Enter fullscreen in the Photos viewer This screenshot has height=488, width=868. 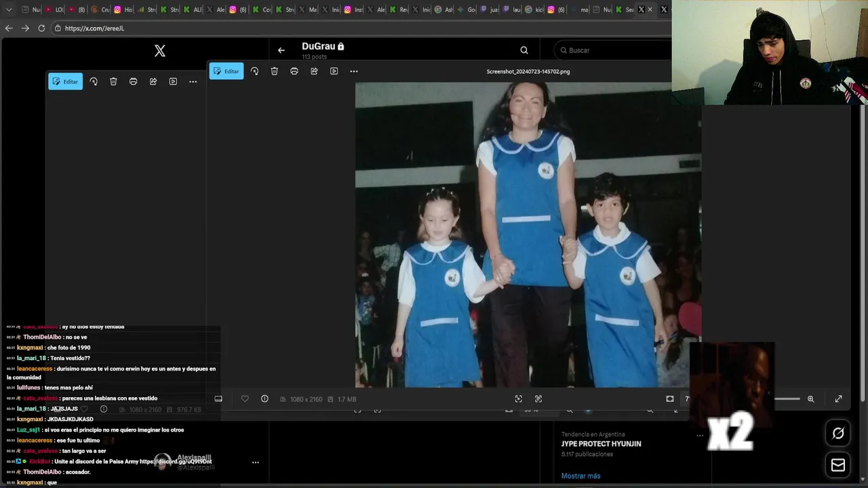(x=838, y=399)
